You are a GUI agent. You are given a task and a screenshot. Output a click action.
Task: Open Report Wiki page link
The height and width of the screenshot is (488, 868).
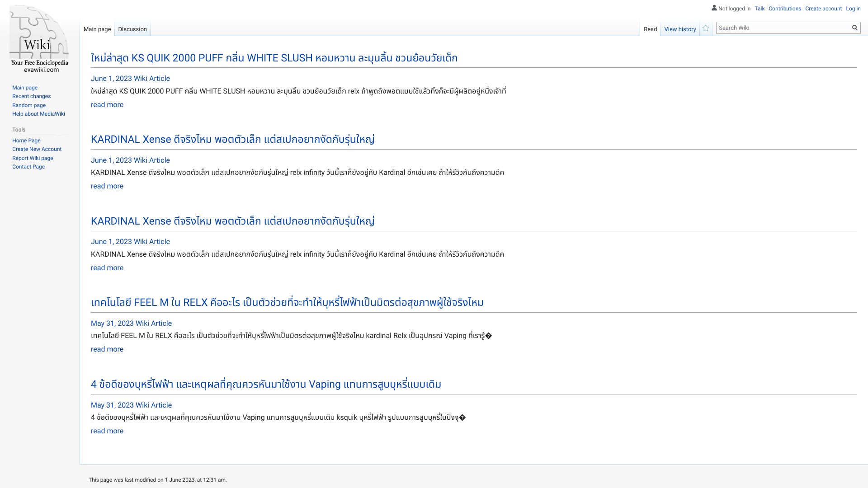tap(33, 158)
